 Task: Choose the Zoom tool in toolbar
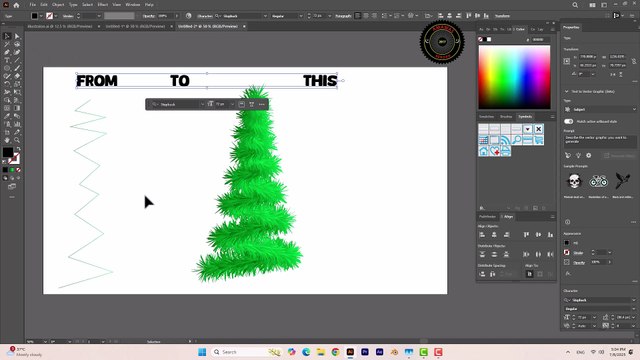(x=17, y=140)
